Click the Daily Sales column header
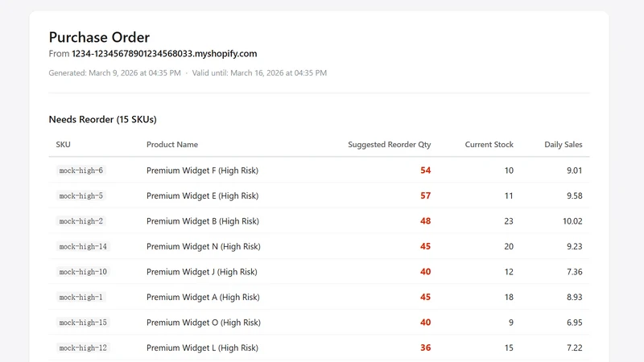Image resolution: width=644 pixels, height=362 pixels. 563,145
